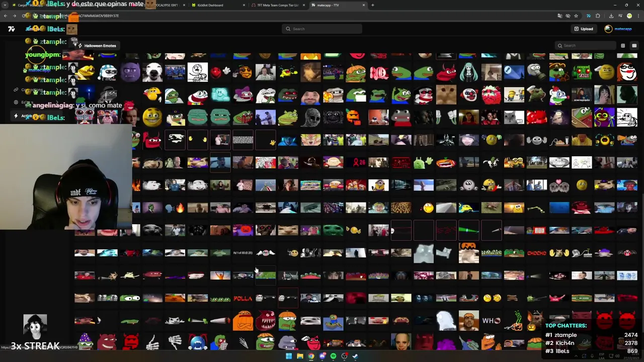Select the purple Grimace emote
This screenshot has height=362, width=644.
click(x=130, y=72)
